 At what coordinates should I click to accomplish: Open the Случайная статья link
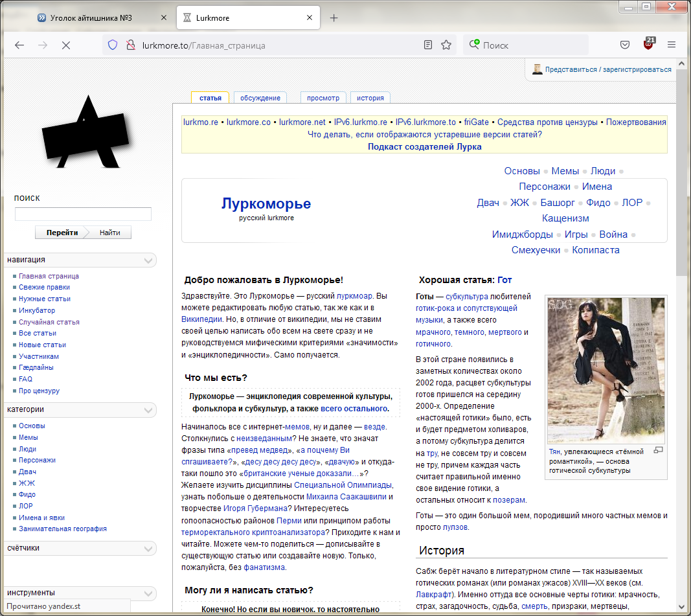coord(49,322)
